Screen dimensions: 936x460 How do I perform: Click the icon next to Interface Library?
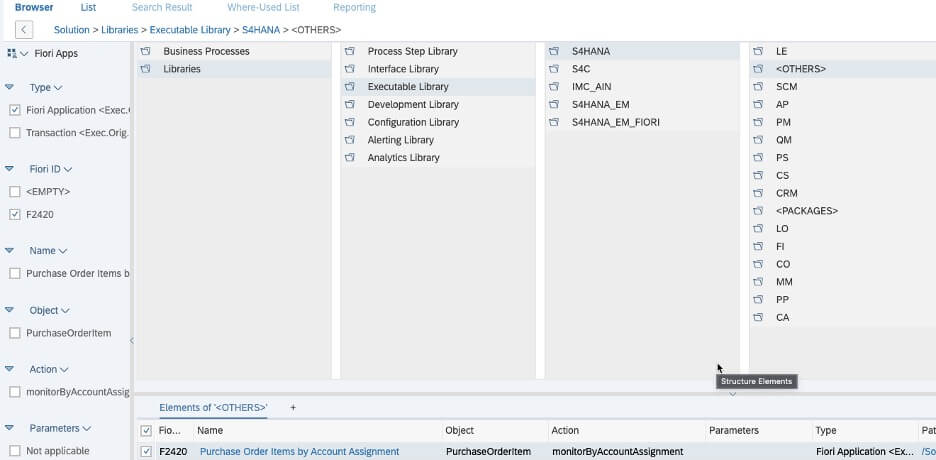click(350, 69)
